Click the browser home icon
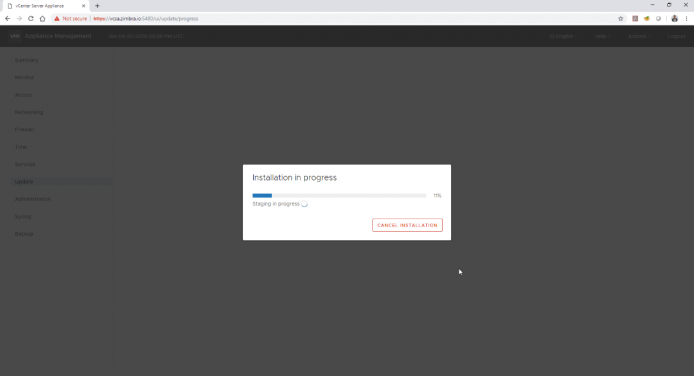Viewport: 694px width, 376px height. click(42, 19)
